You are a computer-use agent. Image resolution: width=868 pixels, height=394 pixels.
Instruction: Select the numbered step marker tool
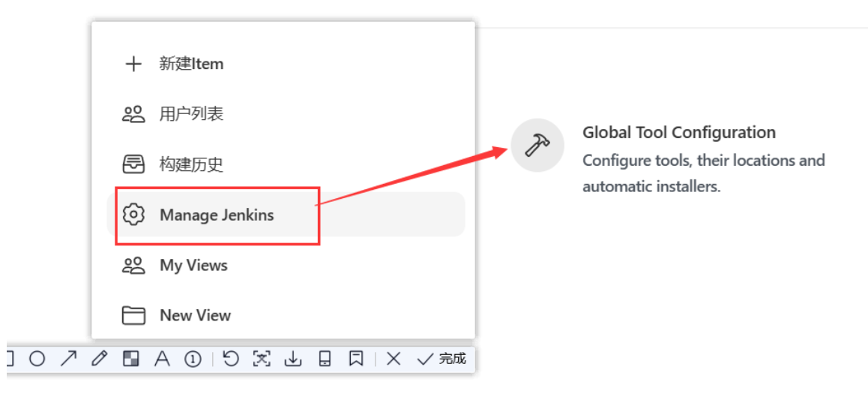tap(193, 359)
